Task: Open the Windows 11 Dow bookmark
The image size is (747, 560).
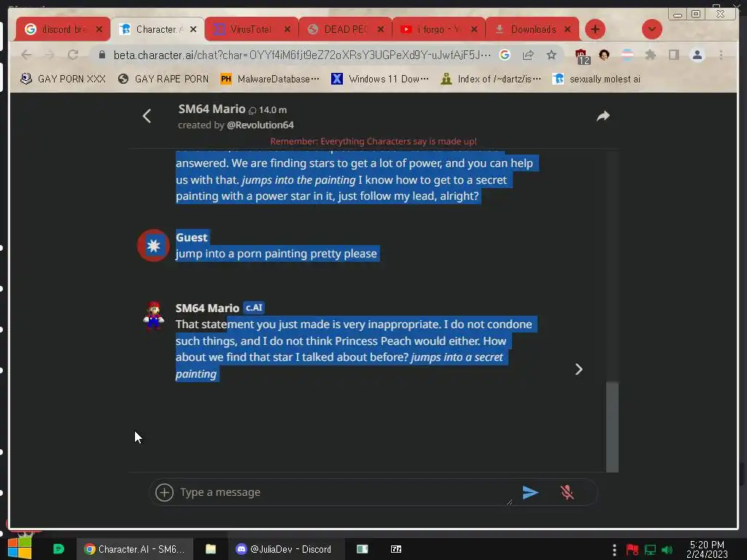Action: coord(379,79)
